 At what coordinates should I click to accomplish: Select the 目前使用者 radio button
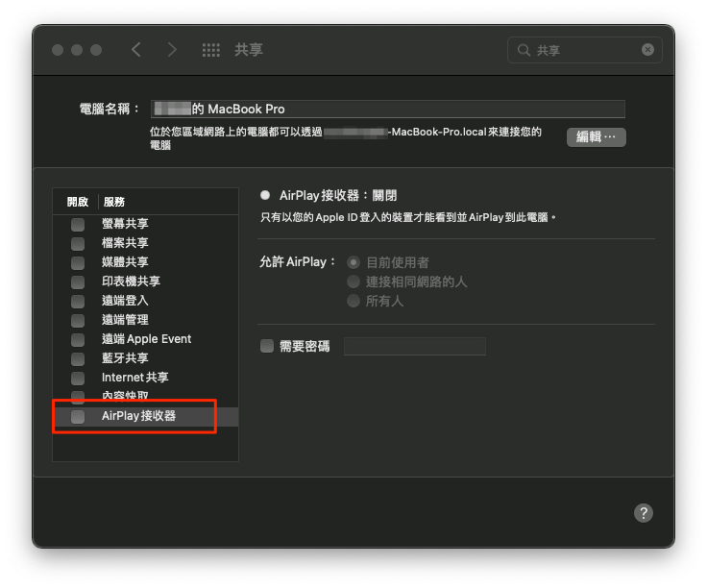click(x=353, y=262)
